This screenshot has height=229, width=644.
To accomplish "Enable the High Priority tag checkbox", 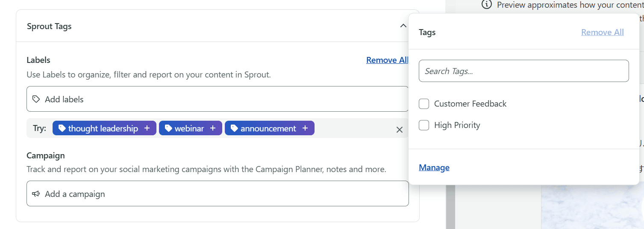I will (424, 125).
